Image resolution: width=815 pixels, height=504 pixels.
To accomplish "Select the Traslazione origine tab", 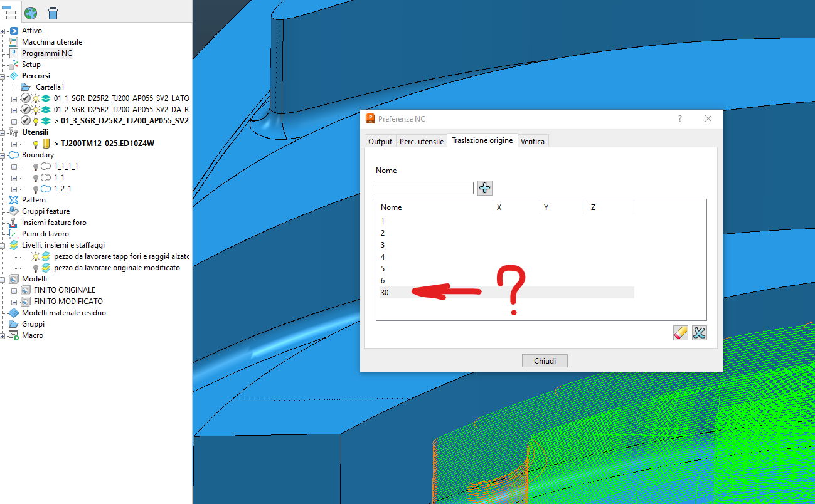I will (482, 140).
